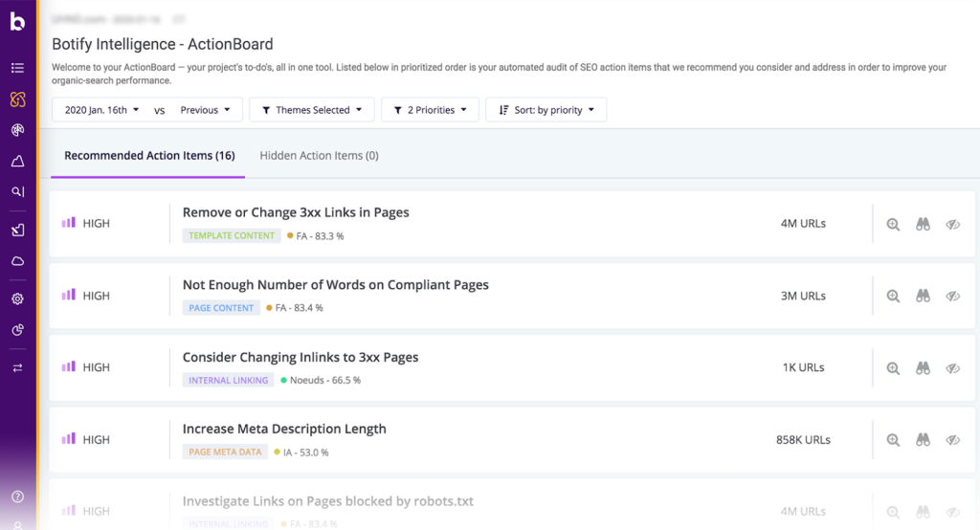Open the Sort: by priority dropdown
980x530 pixels.
point(546,109)
